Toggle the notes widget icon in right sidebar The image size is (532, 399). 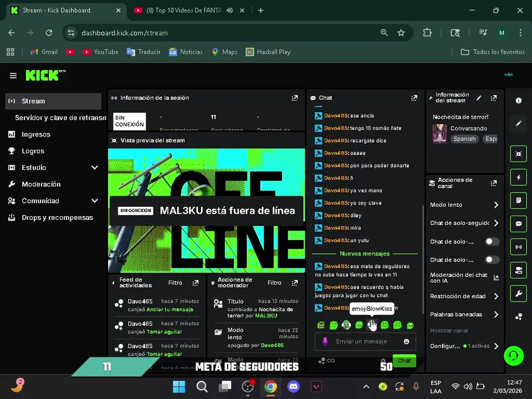pyautogui.click(x=519, y=201)
